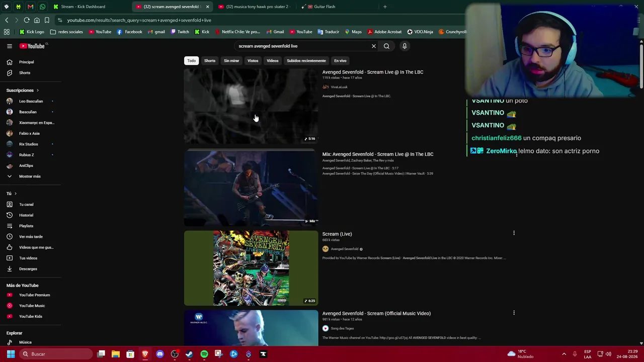The image size is (644, 362).
Task: Open the YouTube hamburger guide menu
Action: point(10,46)
